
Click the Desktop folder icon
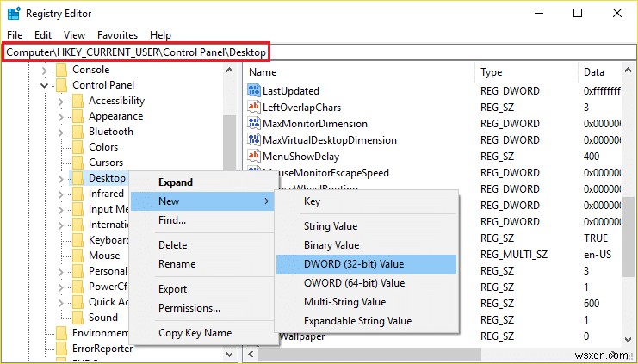click(77, 178)
